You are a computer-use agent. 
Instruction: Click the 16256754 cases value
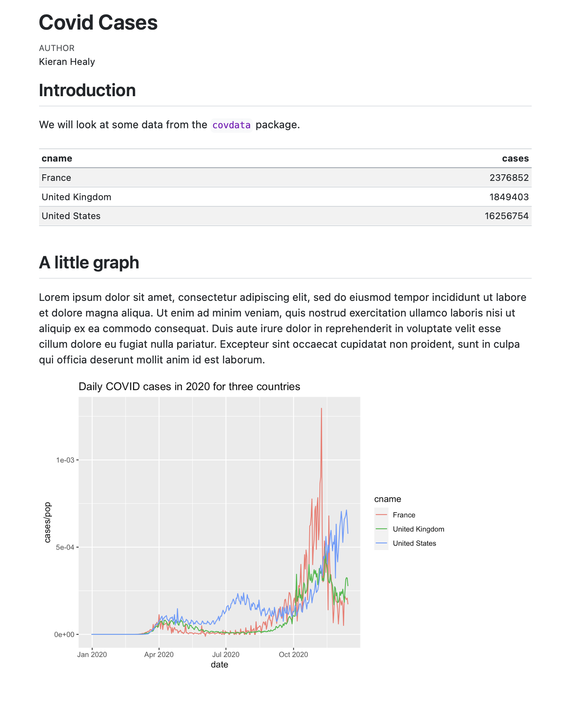coord(507,216)
